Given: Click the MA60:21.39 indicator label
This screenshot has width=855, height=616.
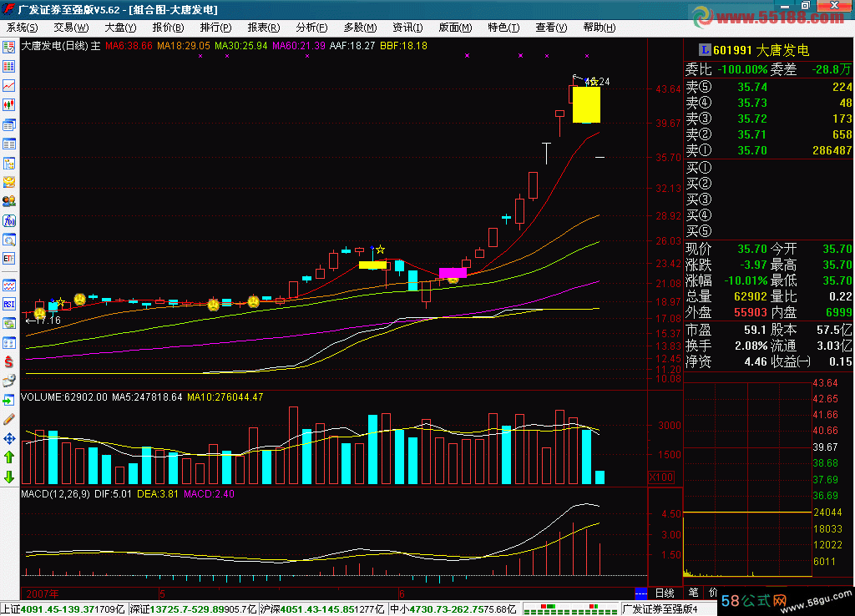Looking at the screenshot, I should pos(298,46).
